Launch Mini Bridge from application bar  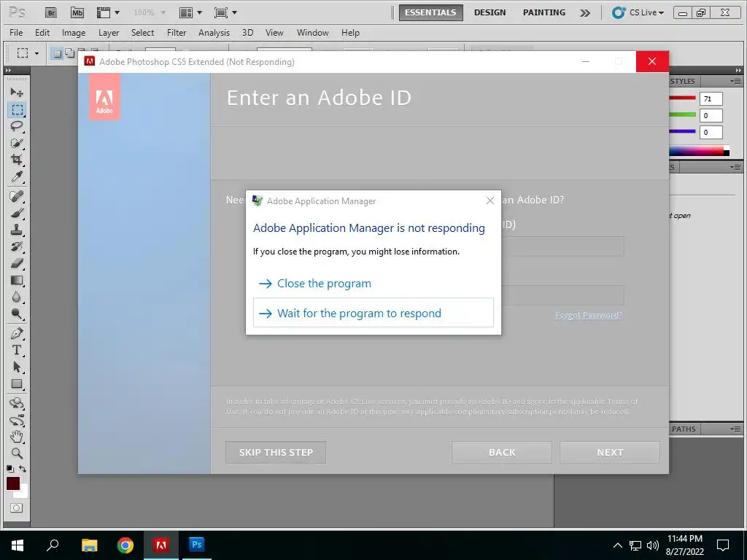77,13
